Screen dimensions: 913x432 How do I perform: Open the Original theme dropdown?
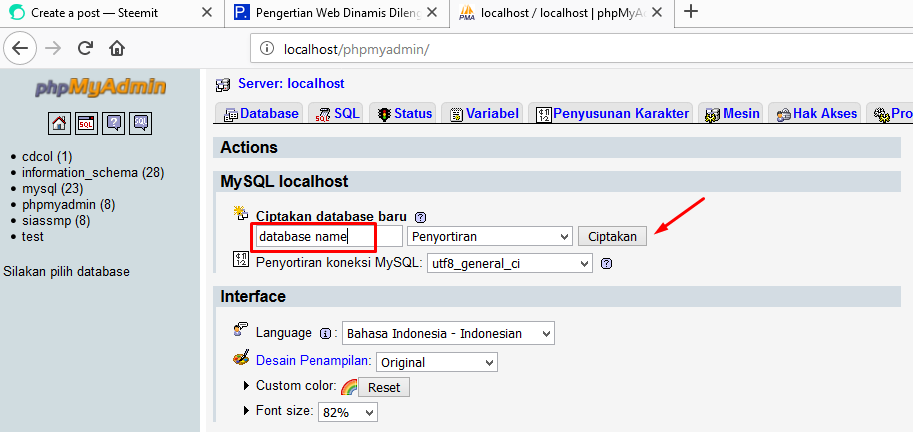pyautogui.click(x=437, y=362)
